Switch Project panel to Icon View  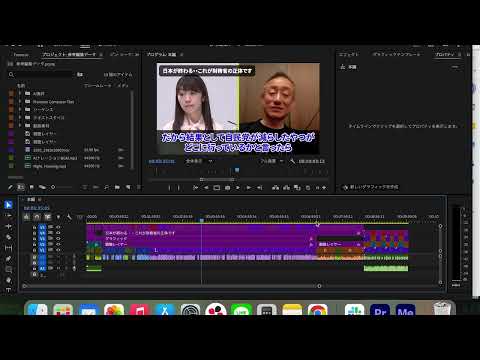pos(32,187)
